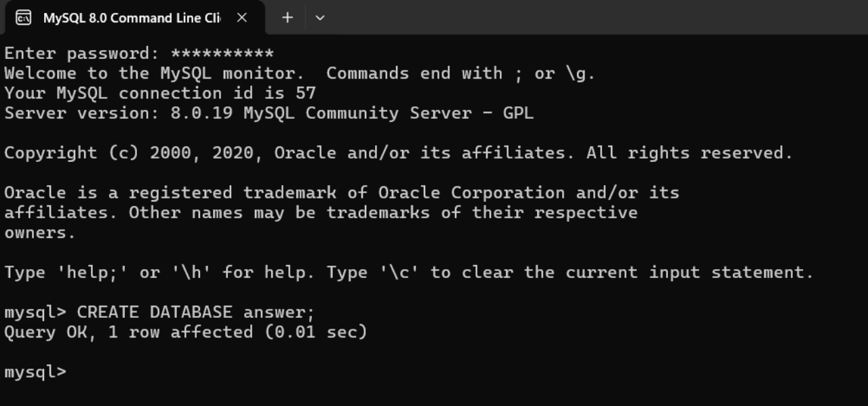
Task: Click the terminal shell icon on the active tab
Action: (22, 18)
